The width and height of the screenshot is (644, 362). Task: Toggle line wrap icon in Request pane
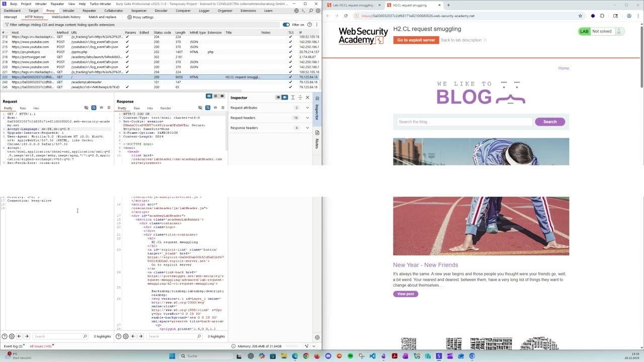pyautogui.click(x=94, y=108)
